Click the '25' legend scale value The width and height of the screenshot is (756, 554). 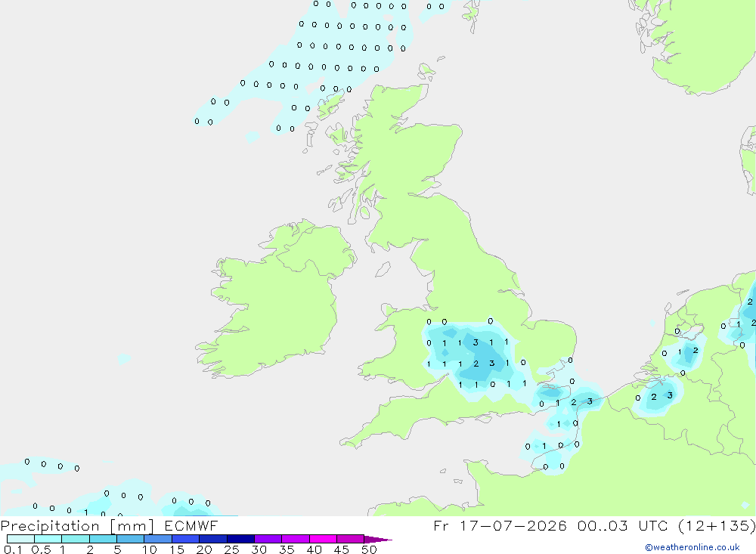231,549
